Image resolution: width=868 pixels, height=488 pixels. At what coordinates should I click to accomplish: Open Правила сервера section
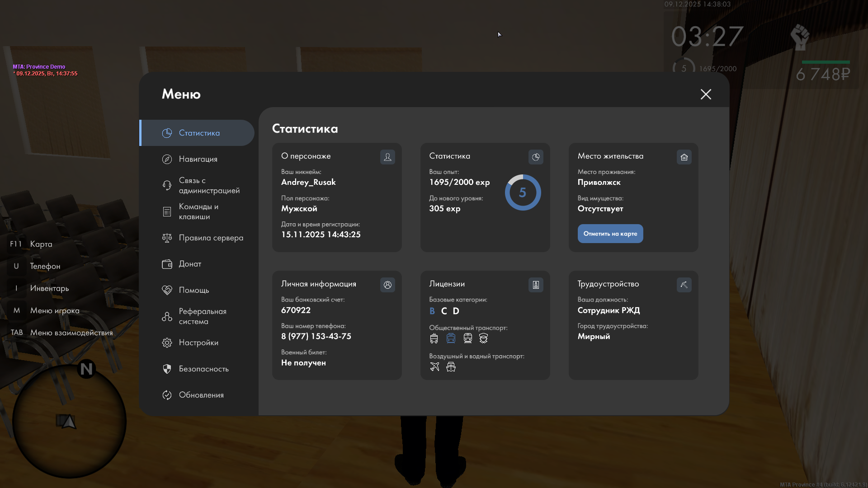[x=211, y=238]
